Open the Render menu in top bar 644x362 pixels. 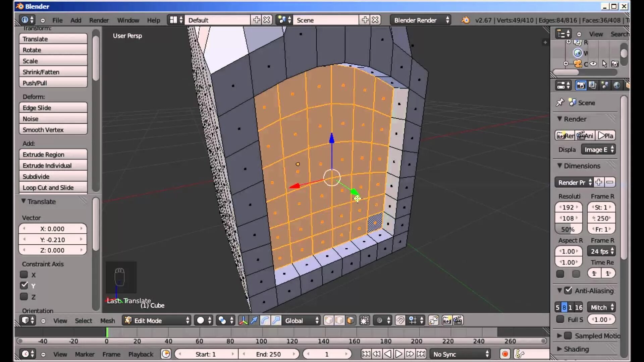click(x=99, y=20)
